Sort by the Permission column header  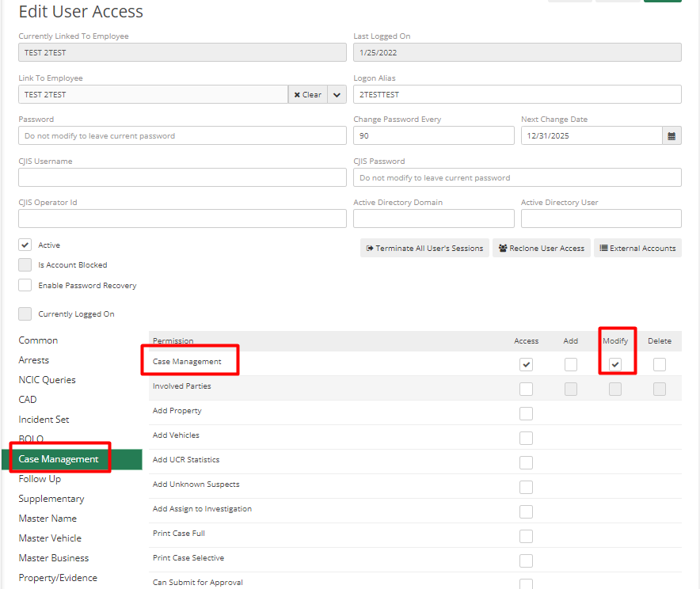coord(173,340)
